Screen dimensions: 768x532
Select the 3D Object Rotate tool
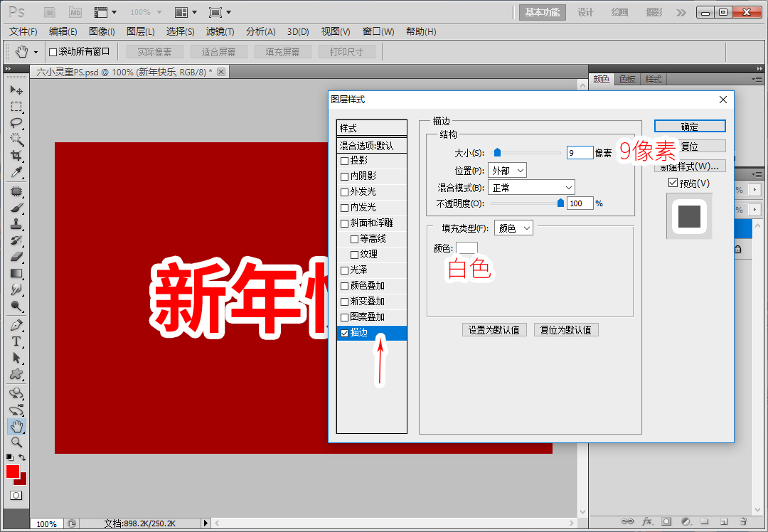point(16,393)
